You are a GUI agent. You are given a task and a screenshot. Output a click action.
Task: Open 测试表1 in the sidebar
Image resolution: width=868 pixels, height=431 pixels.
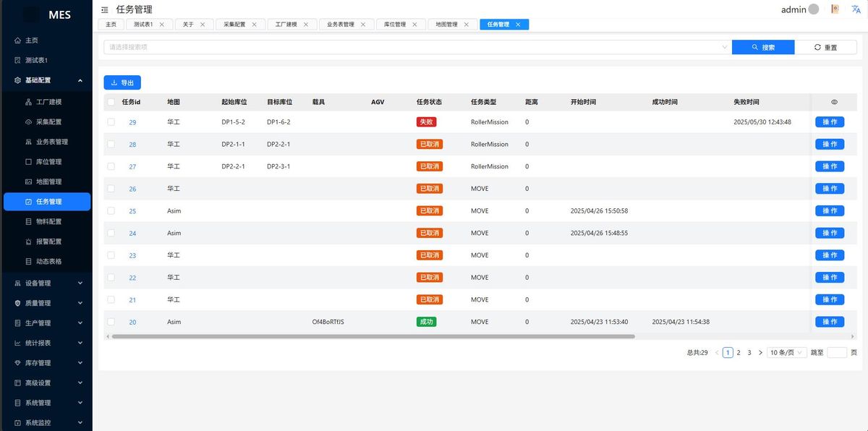tap(46, 60)
